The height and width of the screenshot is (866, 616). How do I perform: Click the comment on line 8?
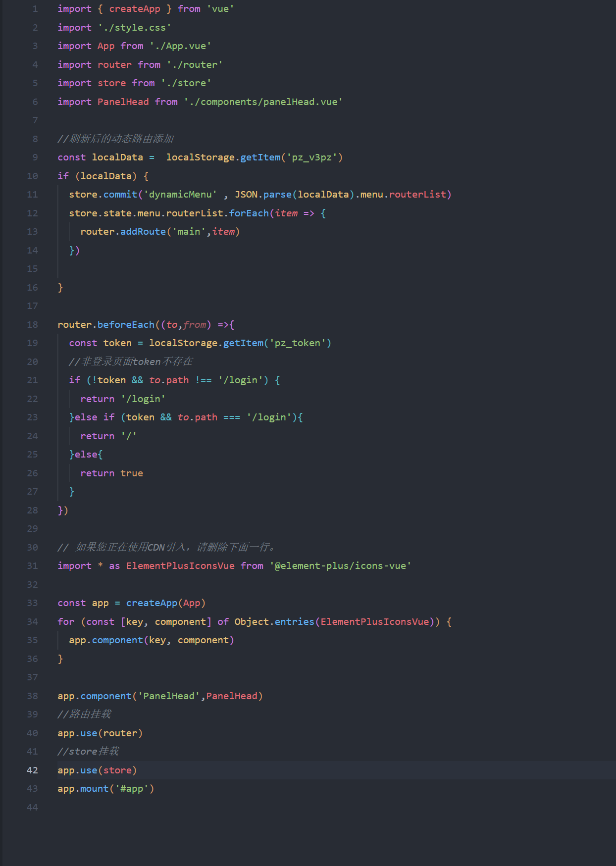116,139
